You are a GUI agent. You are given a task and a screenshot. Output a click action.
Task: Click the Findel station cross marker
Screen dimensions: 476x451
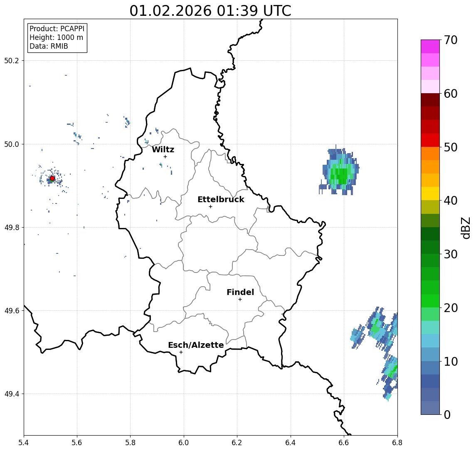pyautogui.click(x=240, y=300)
